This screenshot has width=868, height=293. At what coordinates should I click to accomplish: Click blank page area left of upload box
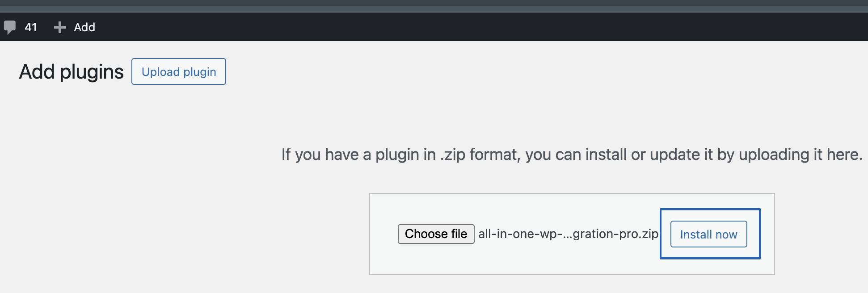click(179, 232)
